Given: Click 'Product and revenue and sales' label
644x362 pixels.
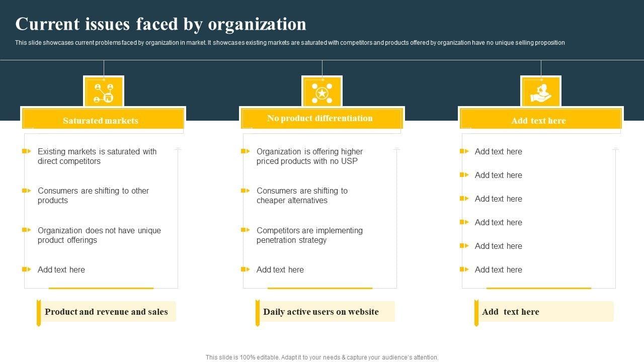Looking at the screenshot, I should point(106,312).
